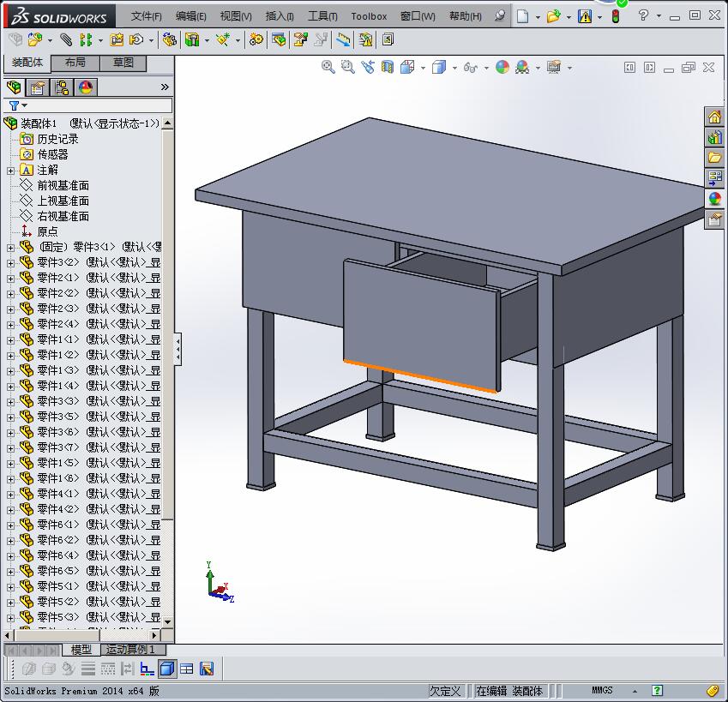This screenshot has height=702, width=728.
Task: Click the Mate paperclip icon
Action: coord(66,40)
